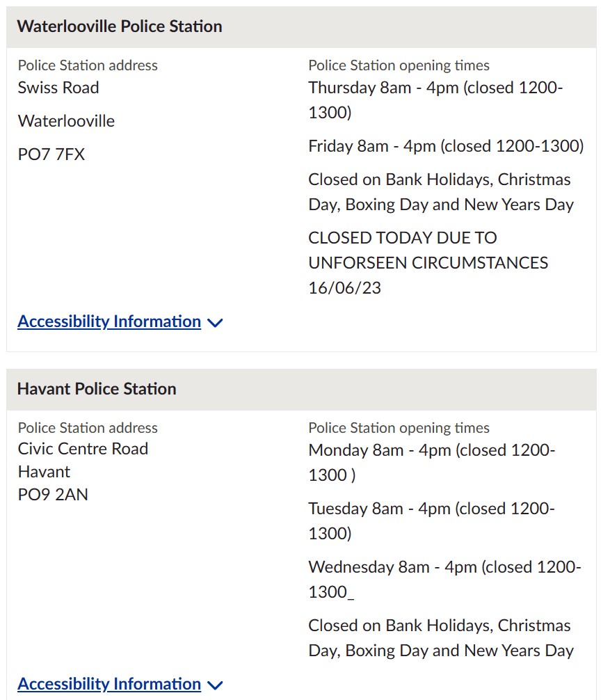Click the Friday opening times line
The width and height of the screenshot is (610, 700).
pyautogui.click(x=446, y=146)
